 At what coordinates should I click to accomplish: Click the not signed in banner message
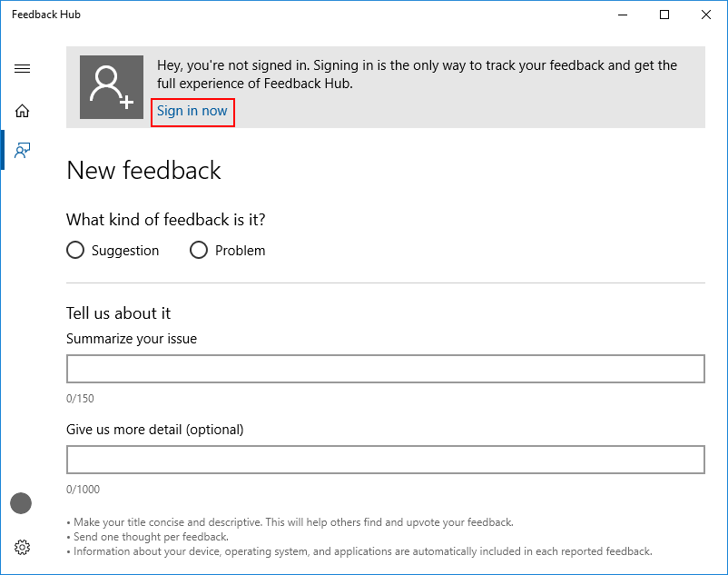(417, 74)
